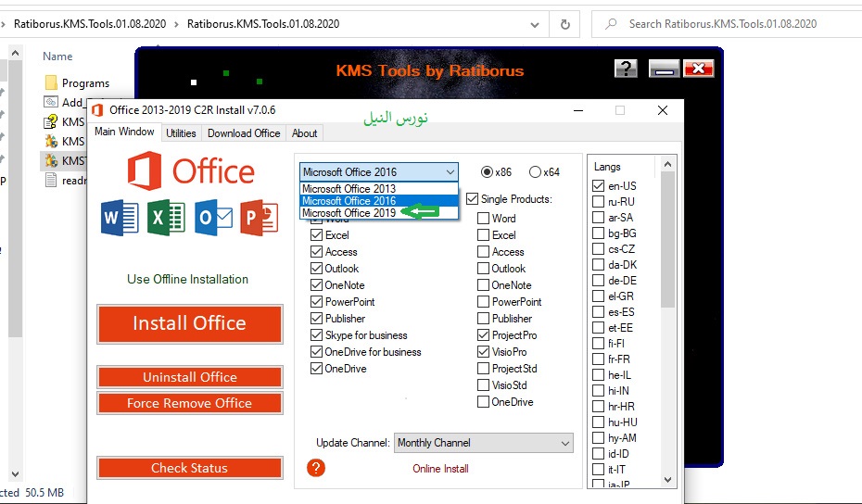This screenshot has height=504, width=862.
Task: Switch to the Utilities tab
Action: [181, 133]
